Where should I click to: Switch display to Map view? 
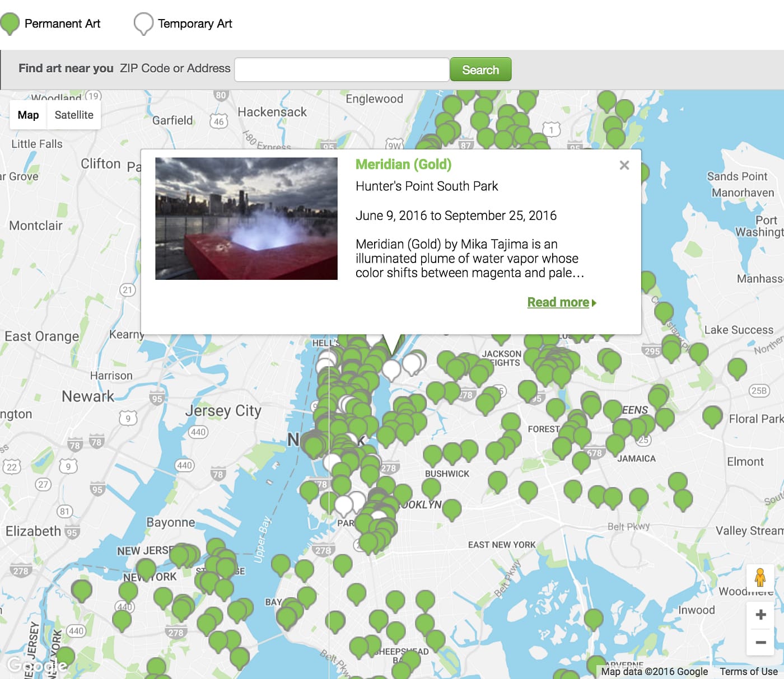[x=28, y=115]
